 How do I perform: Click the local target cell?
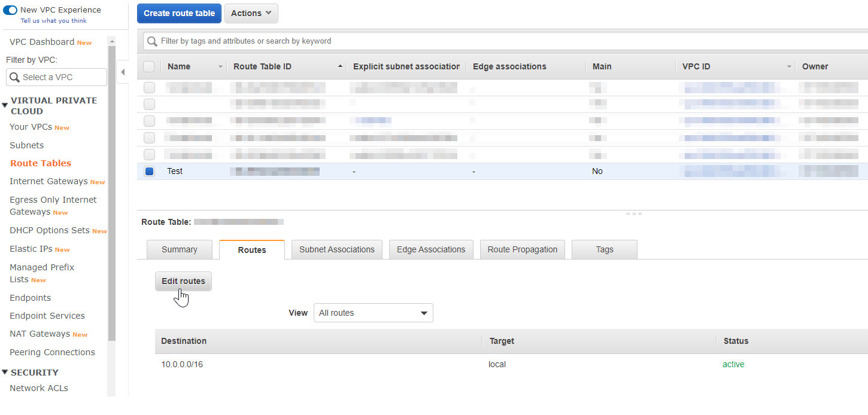(x=497, y=364)
